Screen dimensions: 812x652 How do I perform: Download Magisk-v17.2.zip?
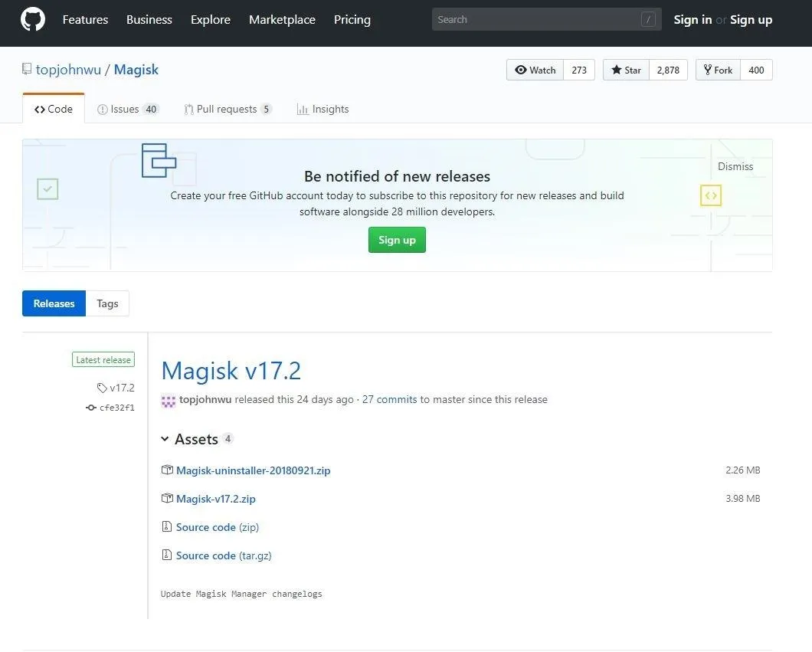216,499
